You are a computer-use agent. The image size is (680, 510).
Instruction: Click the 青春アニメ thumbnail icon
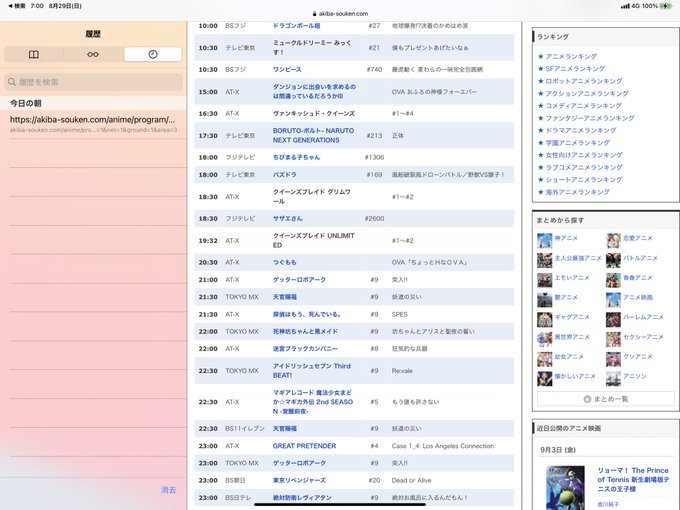[x=613, y=280]
